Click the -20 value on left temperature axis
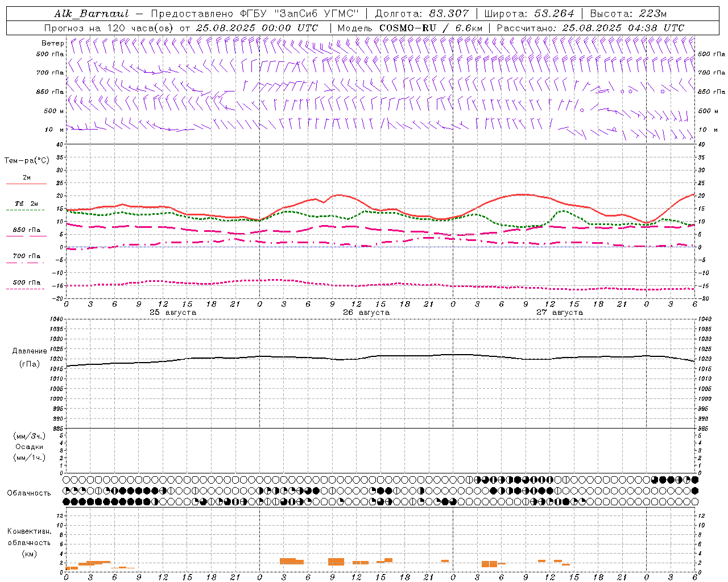 point(57,298)
